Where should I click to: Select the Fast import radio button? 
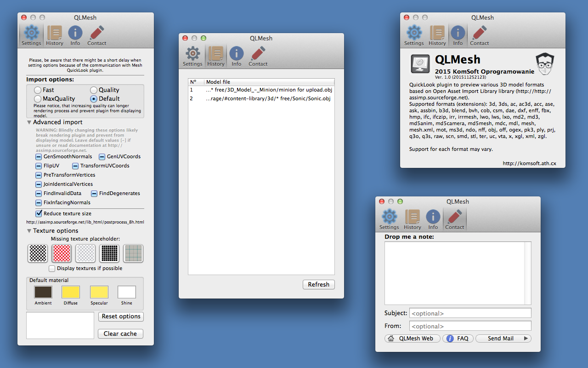point(38,90)
